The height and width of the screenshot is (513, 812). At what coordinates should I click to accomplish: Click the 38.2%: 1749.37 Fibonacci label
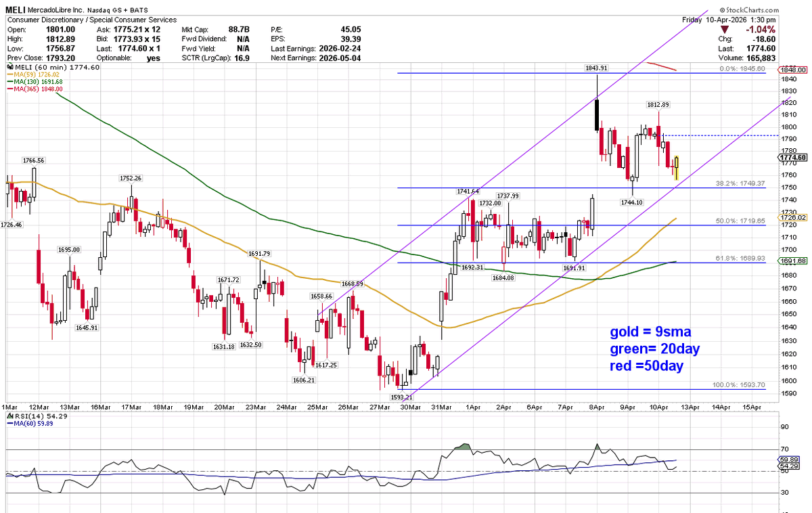(740, 183)
